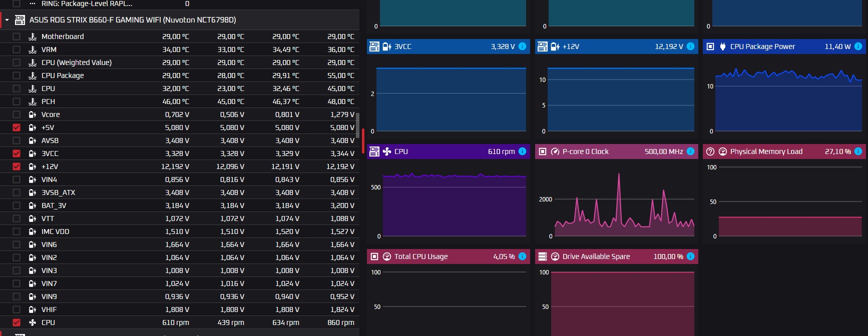Click the +12V minimum value 12,096 V
Viewport: 868px width, 336px height.
click(230, 166)
